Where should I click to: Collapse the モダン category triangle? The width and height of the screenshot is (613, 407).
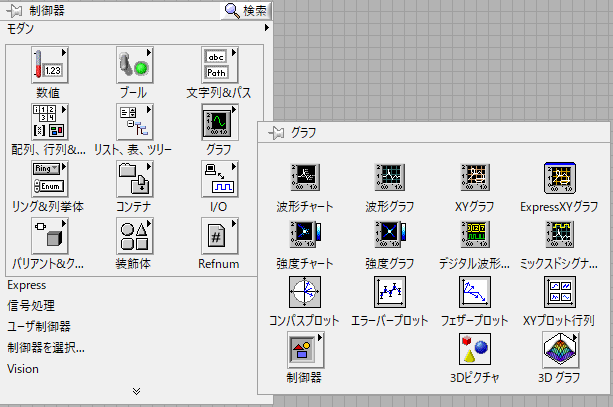click(266, 30)
